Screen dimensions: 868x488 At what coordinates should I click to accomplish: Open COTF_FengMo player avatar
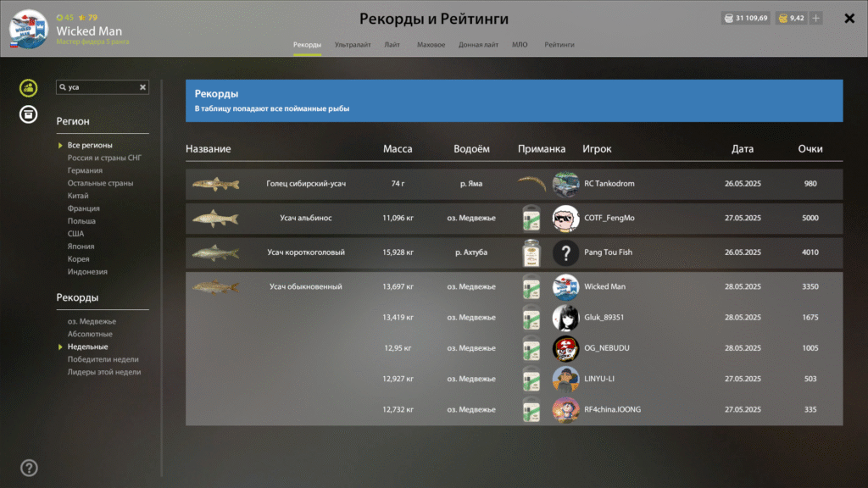(x=565, y=218)
